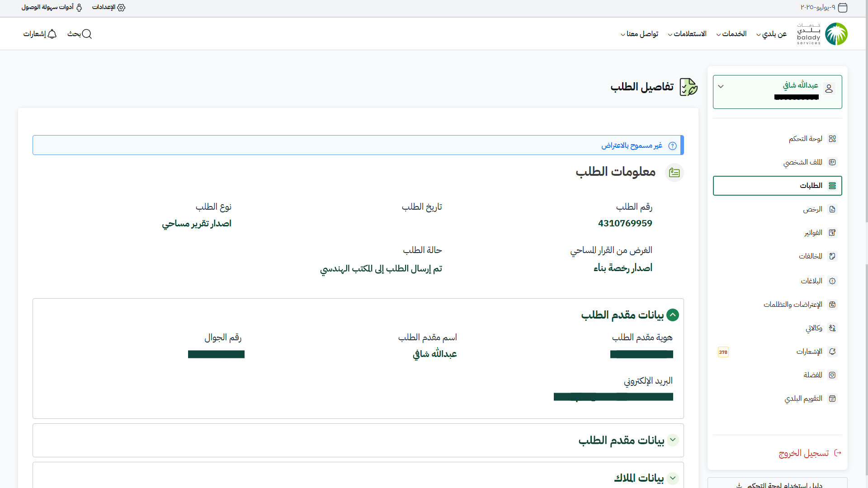
Task: Click the calendar date icon
Action: (843, 8)
